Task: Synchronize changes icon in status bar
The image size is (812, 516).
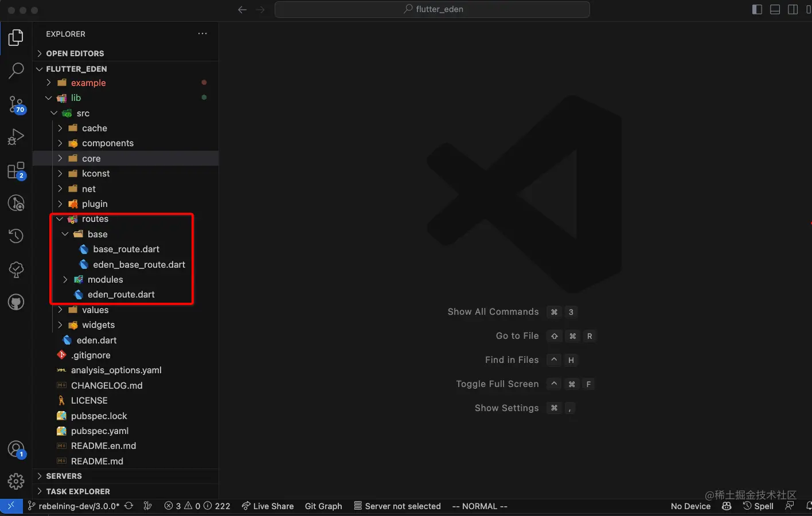Action: point(129,506)
